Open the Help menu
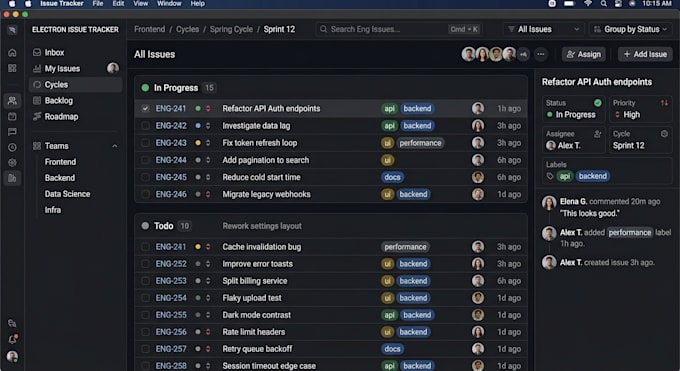The width and height of the screenshot is (680, 371). click(x=197, y=3)
